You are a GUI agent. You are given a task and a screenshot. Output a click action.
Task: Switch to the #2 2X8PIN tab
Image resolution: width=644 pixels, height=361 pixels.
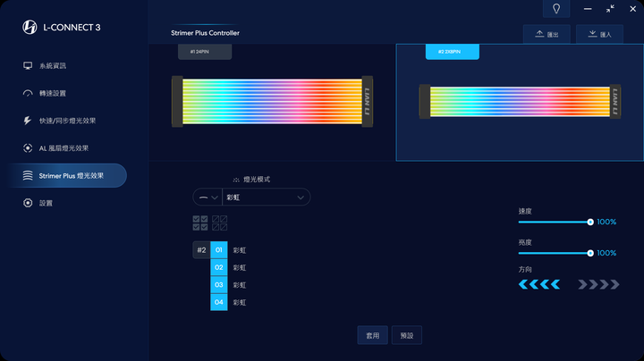pyautogui.click(x=453, y=52)
